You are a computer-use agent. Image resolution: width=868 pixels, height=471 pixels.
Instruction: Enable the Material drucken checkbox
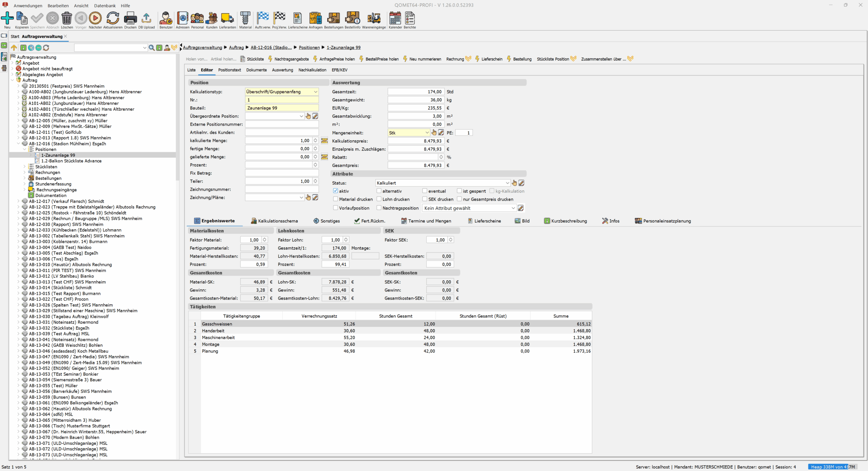(x=335, y=199)
